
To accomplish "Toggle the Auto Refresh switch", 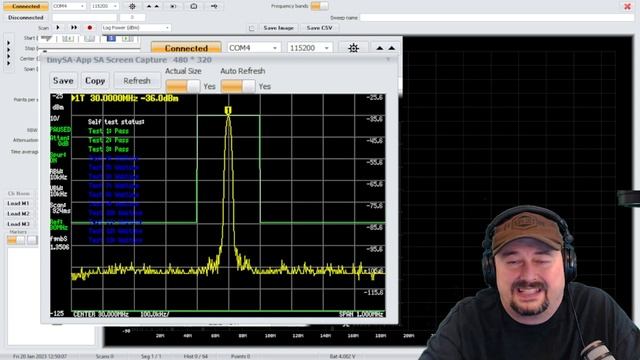I will pos(238,86).
